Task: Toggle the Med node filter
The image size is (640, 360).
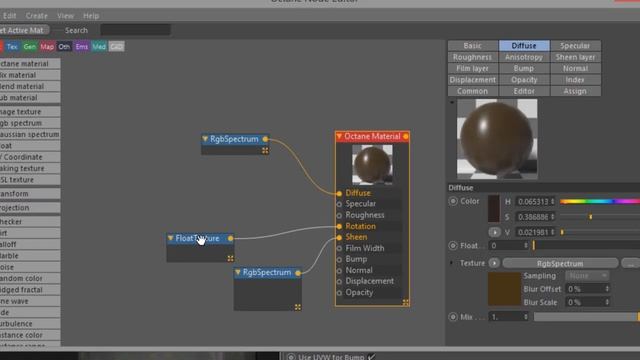Action: (99, 47)
